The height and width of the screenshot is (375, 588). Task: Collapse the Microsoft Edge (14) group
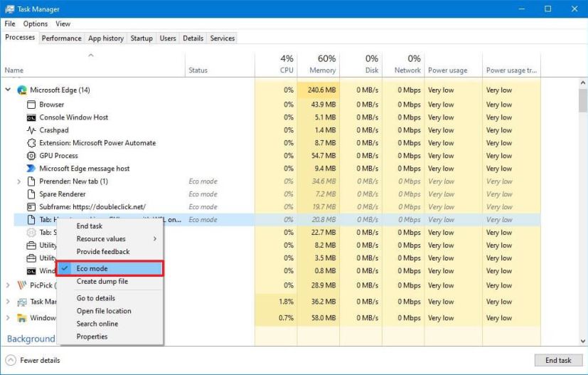click(8, 90)
